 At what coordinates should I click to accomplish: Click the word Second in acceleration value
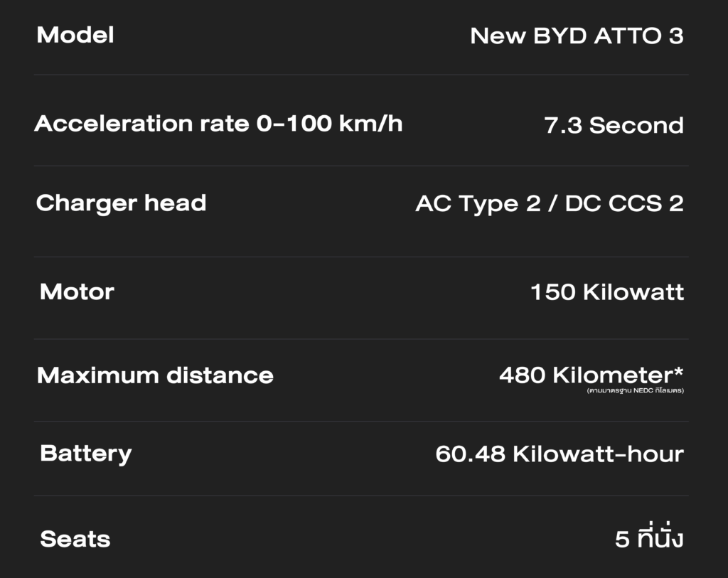(x=636, y=126)
